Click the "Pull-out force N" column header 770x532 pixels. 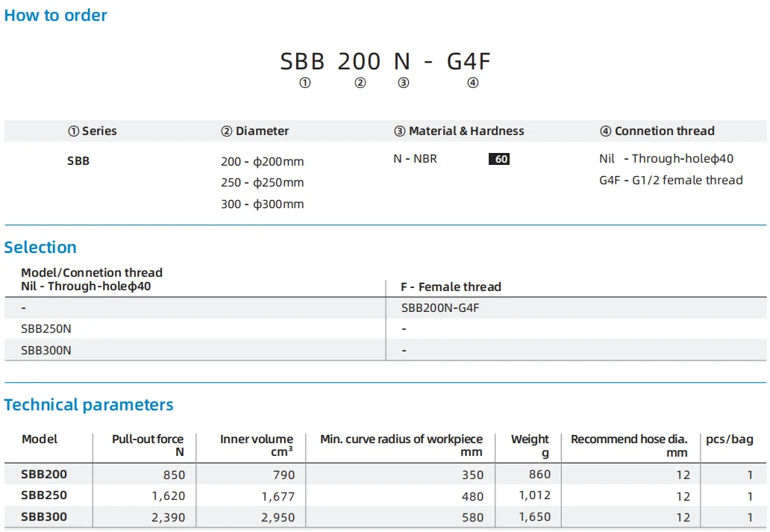pos(147,445)
